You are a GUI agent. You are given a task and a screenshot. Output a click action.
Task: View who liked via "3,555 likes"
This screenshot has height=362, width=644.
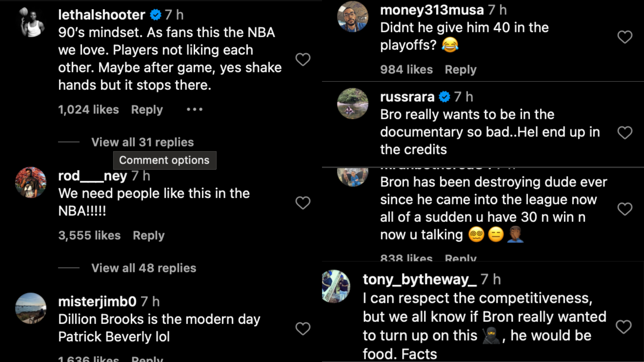(89, 236)
